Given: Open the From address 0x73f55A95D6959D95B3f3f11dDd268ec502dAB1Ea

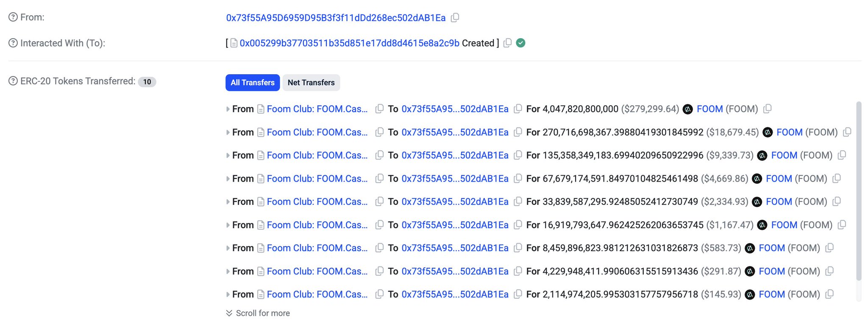Looking at the screenshot, I should click(336, 18).
